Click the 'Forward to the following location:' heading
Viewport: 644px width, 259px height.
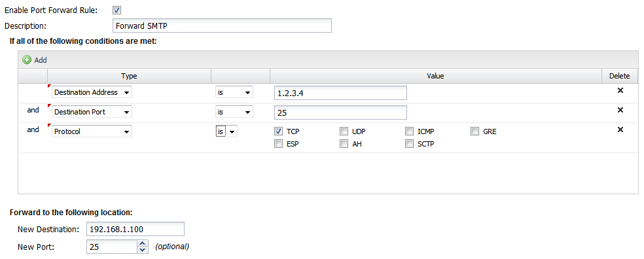point(71,213)
